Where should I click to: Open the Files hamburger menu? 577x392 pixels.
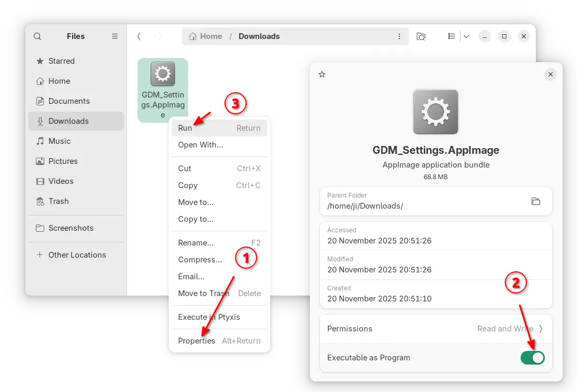(115, 36)
